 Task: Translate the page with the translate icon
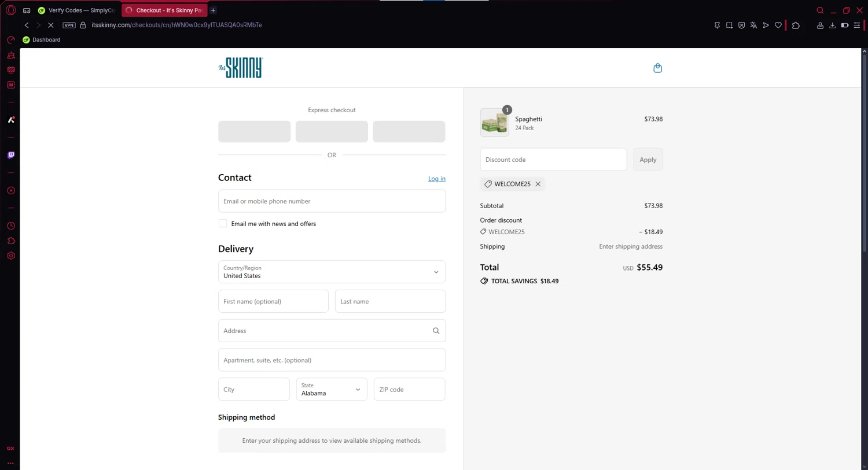(753, 25)
